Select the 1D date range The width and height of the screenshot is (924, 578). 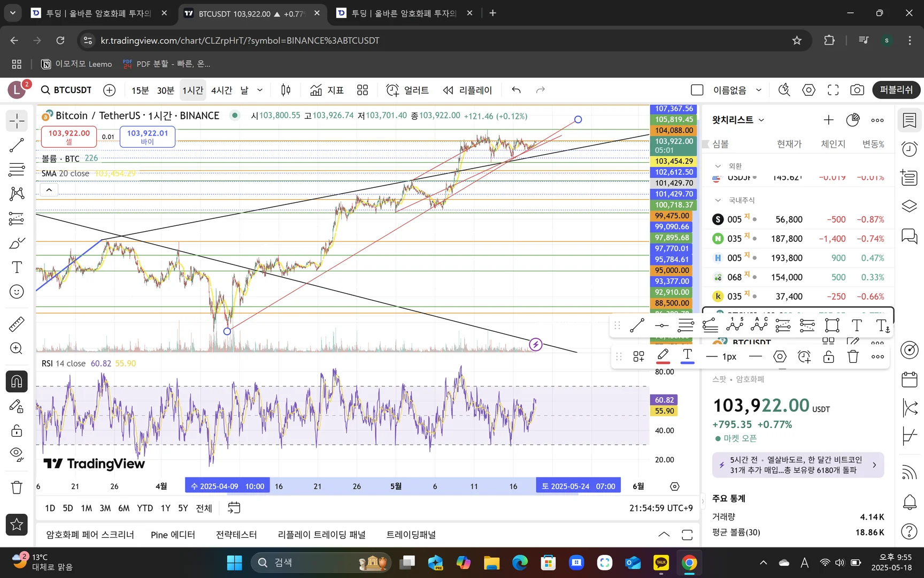coord(50,508)
